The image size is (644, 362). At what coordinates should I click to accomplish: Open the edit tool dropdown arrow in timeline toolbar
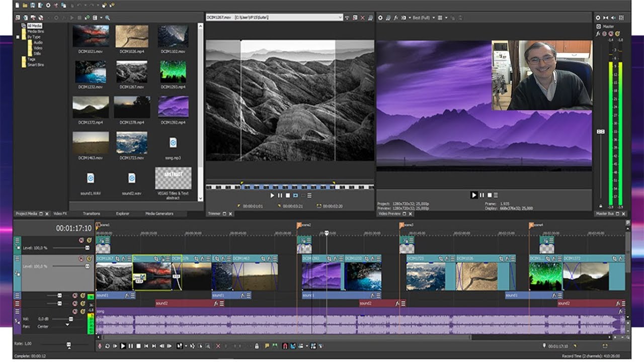pyautogui.click(x=186, y=346)
